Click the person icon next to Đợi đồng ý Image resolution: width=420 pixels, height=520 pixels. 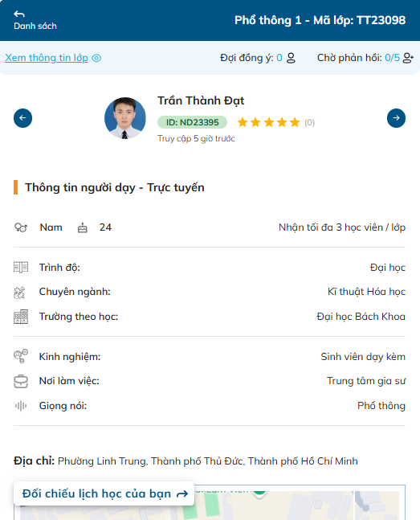click(x=291, y=58)
